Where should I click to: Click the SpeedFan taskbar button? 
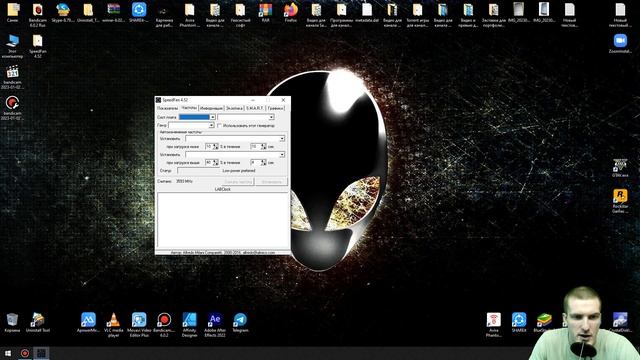41,353
